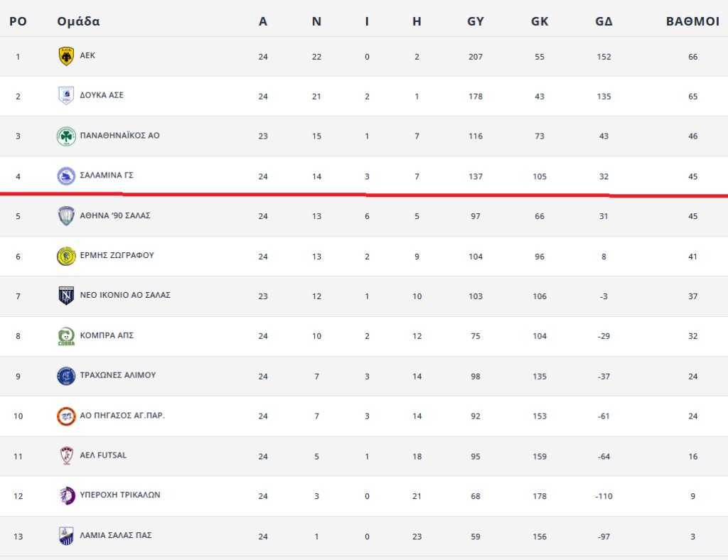The width and height of the screenshot is (728, 560).
Task: Open the ΔΟΥΚΑ ΑΣΕ team crest
Action: [x=66, y=95]
